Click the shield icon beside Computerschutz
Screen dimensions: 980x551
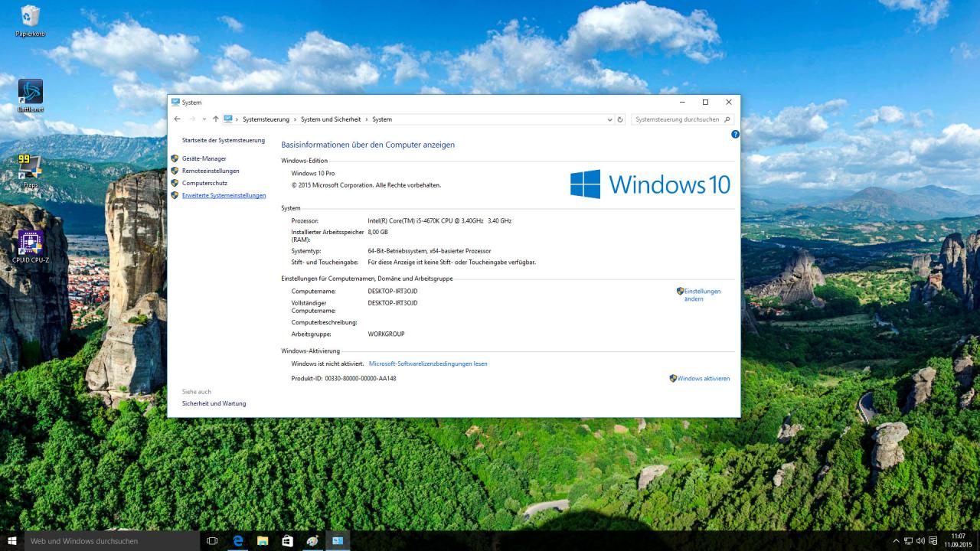[175, 183]
